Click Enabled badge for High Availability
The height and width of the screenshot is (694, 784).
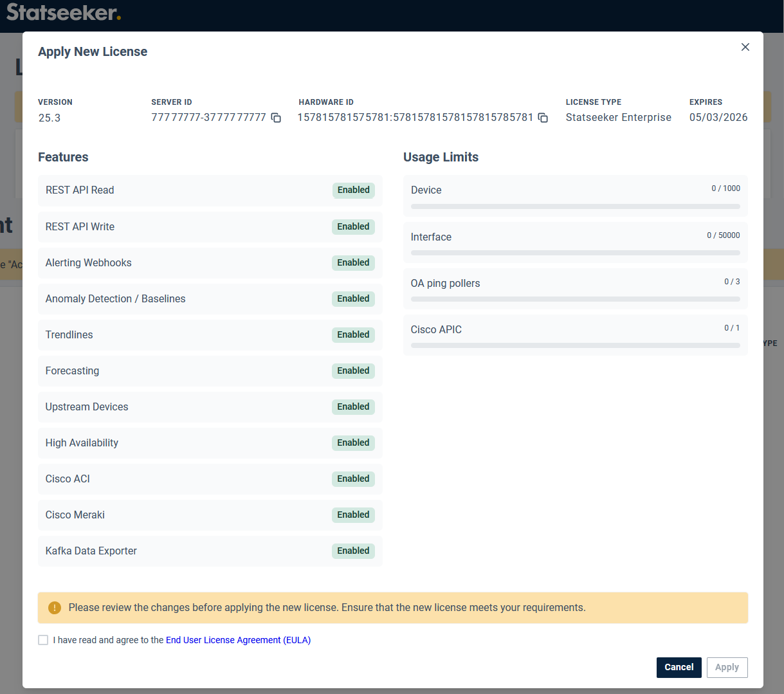click(353, 443)
